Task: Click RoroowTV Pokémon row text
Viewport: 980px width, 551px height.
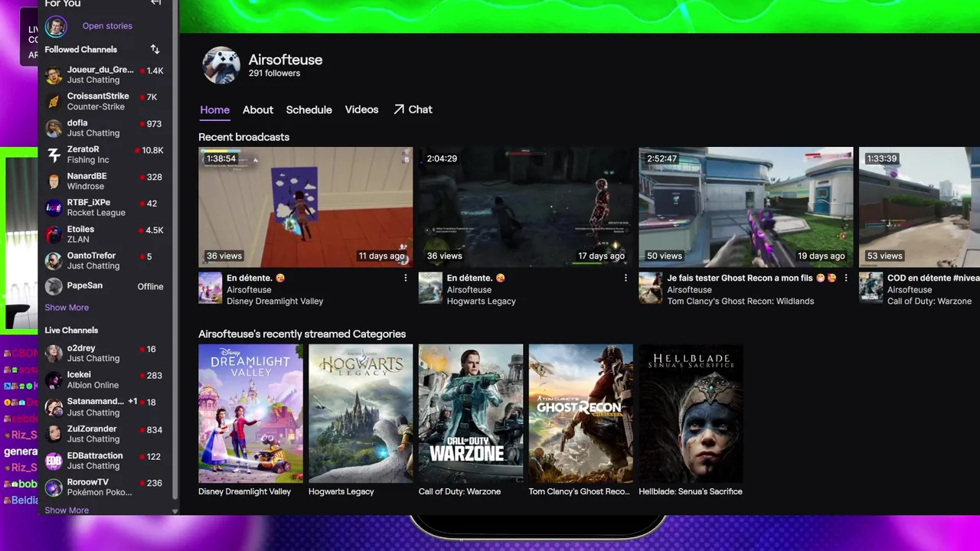Action: pos(100,487)
